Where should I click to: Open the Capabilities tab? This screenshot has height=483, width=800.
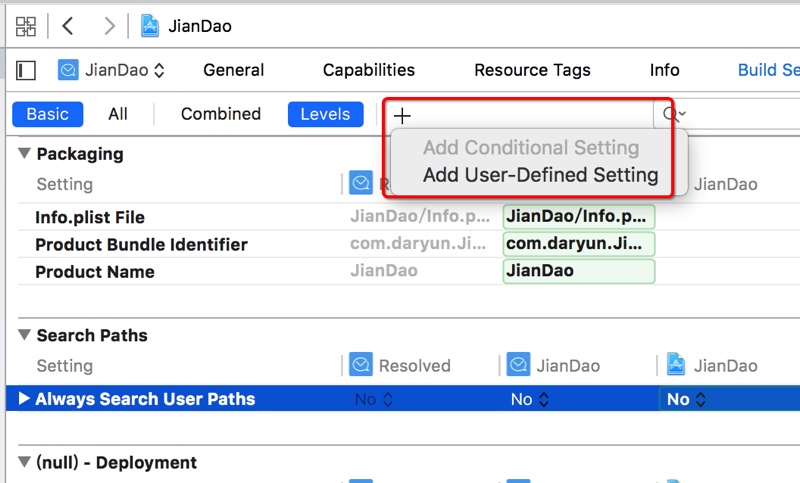pos(368,70)
